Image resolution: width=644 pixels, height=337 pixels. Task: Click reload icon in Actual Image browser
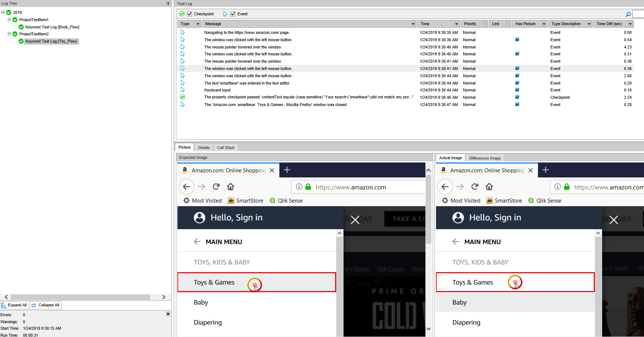[475, 187]
